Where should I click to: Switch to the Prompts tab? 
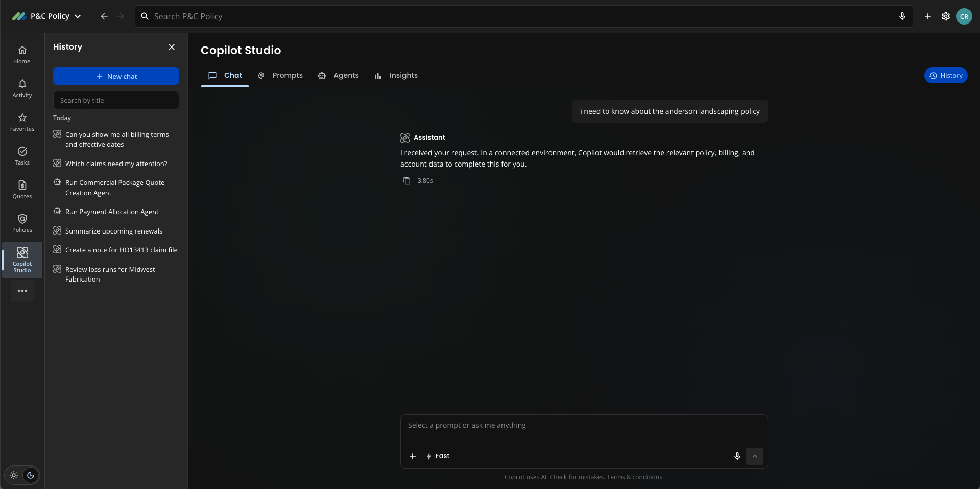[x=280, y=76]
